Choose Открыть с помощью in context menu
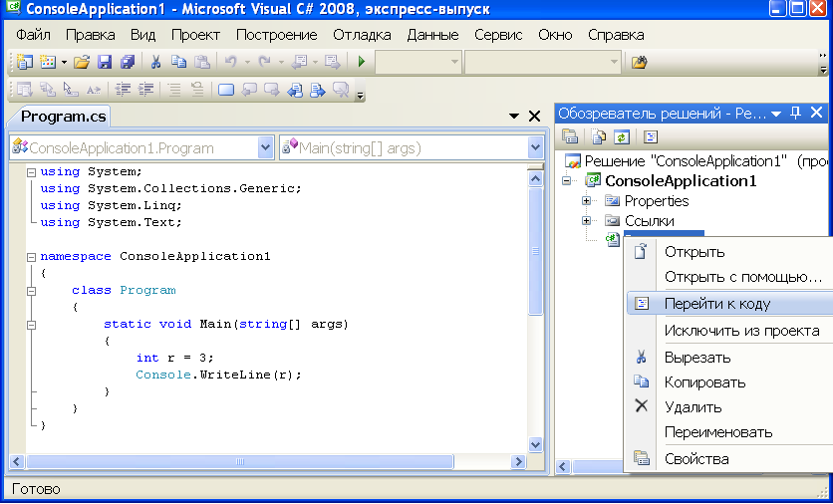Image resolution: width=833 pixels, height=504 pixels. (x=730, y=277)
